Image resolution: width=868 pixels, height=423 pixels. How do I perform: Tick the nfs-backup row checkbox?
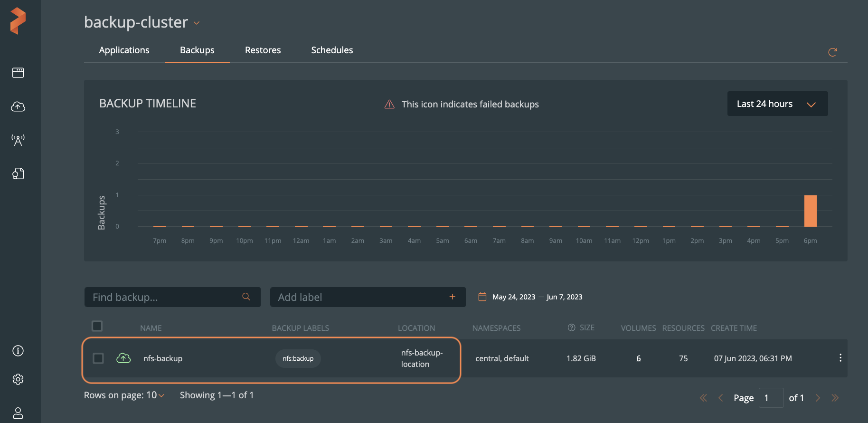[x=98, y=358]
